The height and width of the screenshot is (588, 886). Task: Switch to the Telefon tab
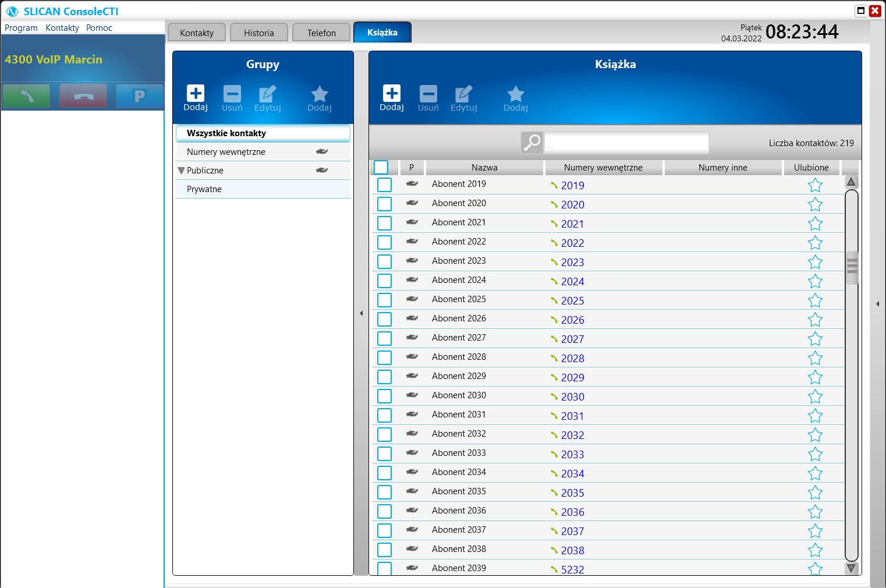321,33
